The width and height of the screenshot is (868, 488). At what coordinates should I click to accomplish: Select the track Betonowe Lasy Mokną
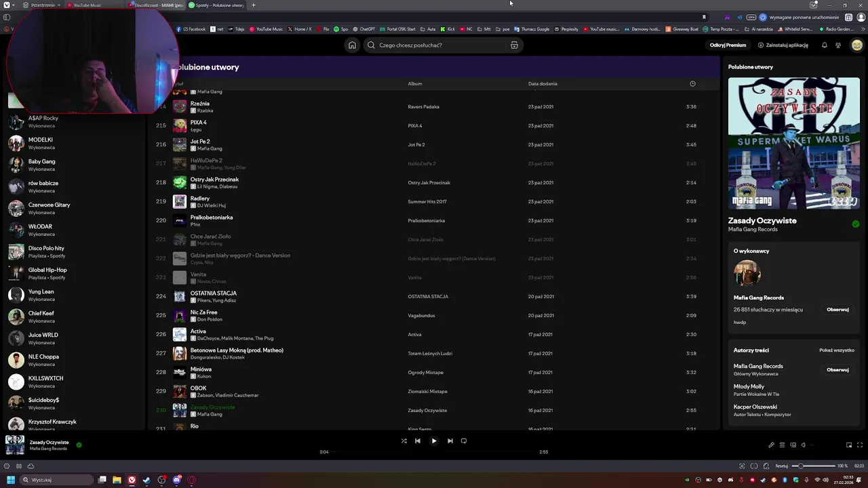point(237,350)
